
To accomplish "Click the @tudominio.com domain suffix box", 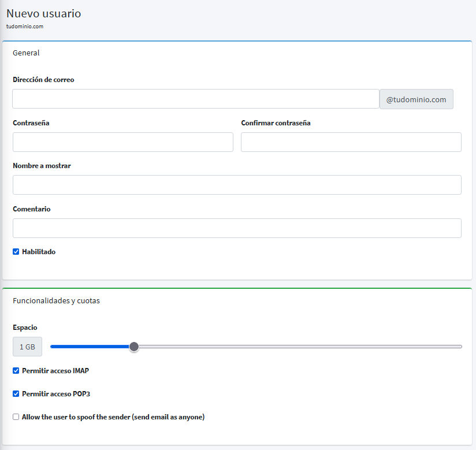I will (x=416, y=99).
